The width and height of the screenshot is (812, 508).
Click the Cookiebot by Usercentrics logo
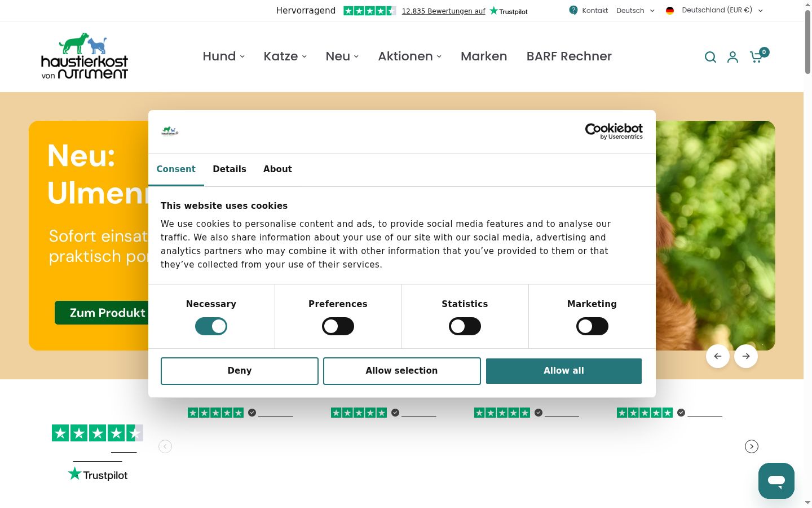click(x=614, y=132)
